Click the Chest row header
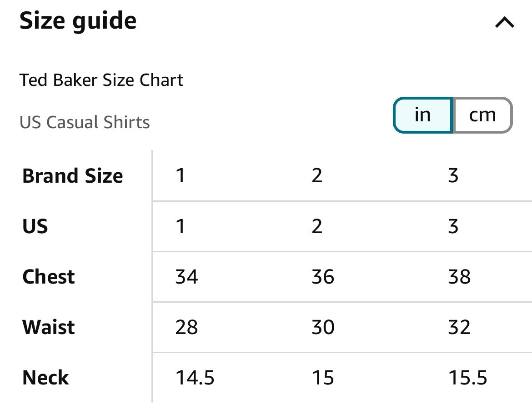The width and height of the screenshot is (532, 409). pyautogui.click(x=49, y=277)
